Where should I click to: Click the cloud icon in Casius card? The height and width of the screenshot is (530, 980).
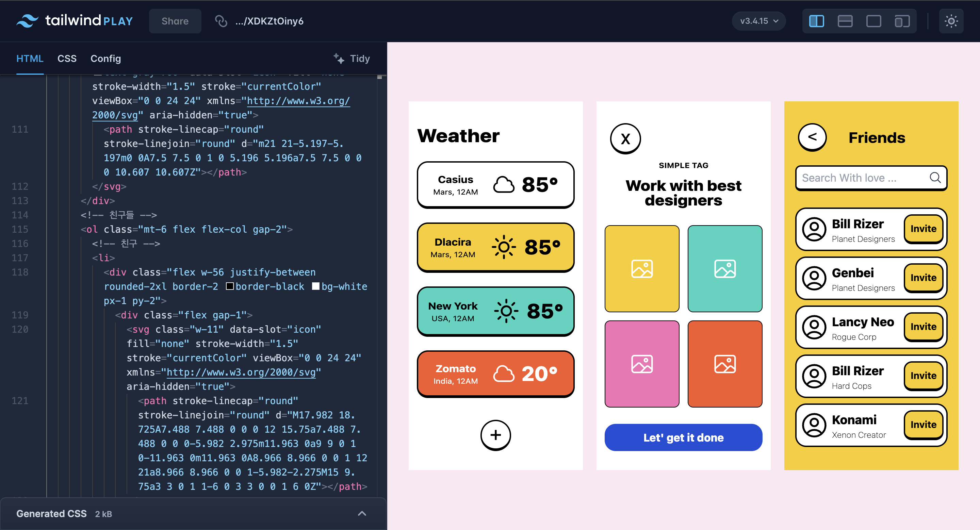(x=503, y=185)
